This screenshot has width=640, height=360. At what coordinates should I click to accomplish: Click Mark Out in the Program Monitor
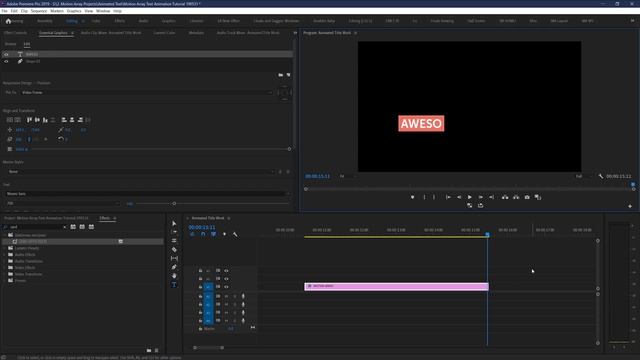pyautogui.click(x=434, y=197)
